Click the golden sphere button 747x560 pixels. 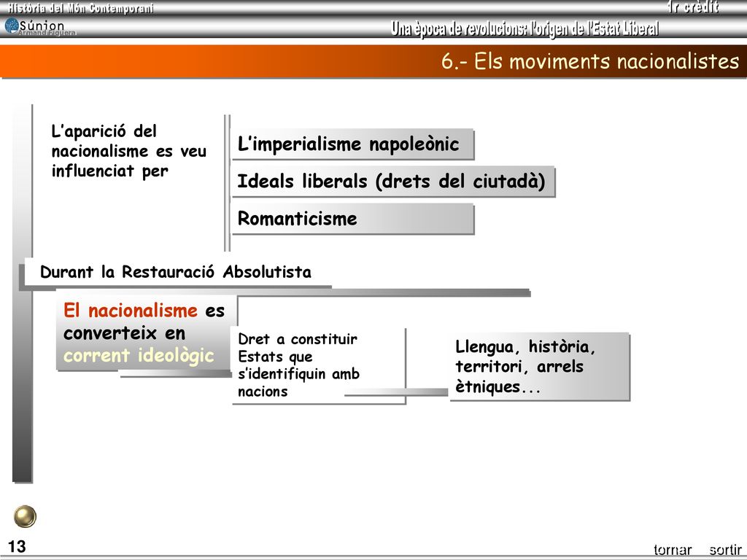(25, 517)
